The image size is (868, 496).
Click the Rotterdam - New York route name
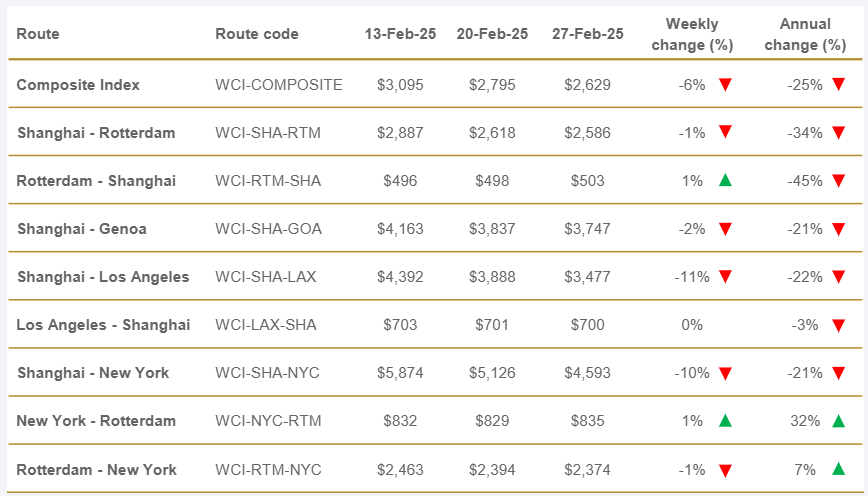[97, 469]
